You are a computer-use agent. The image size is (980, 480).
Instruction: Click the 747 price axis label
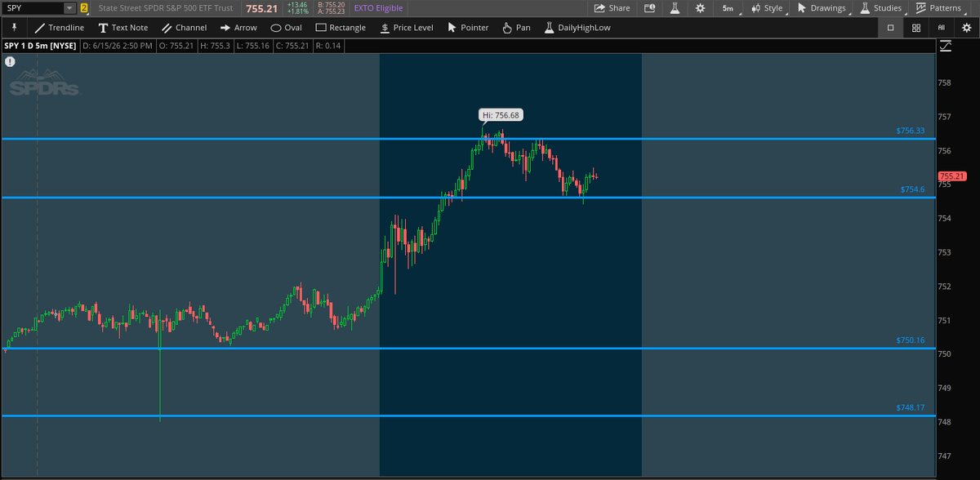click(944, 456)
